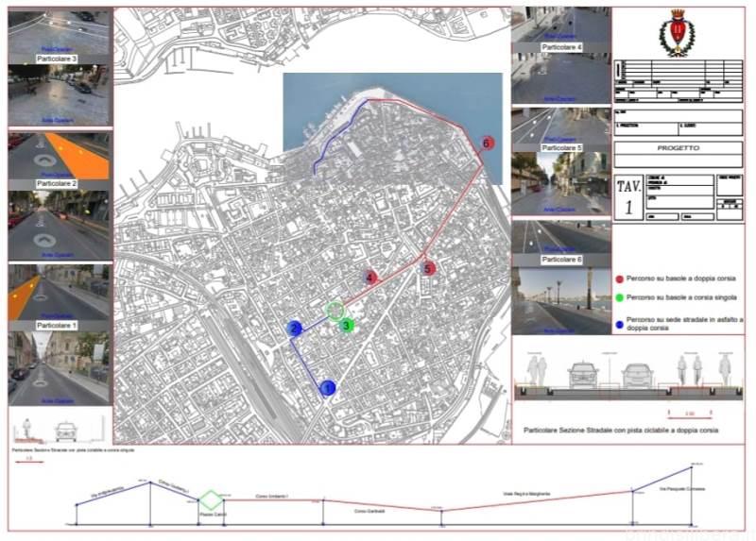Screen dimensions: 756x541
Task: Click the blue marker number 1 on map
Action: (x=328, y=387)
